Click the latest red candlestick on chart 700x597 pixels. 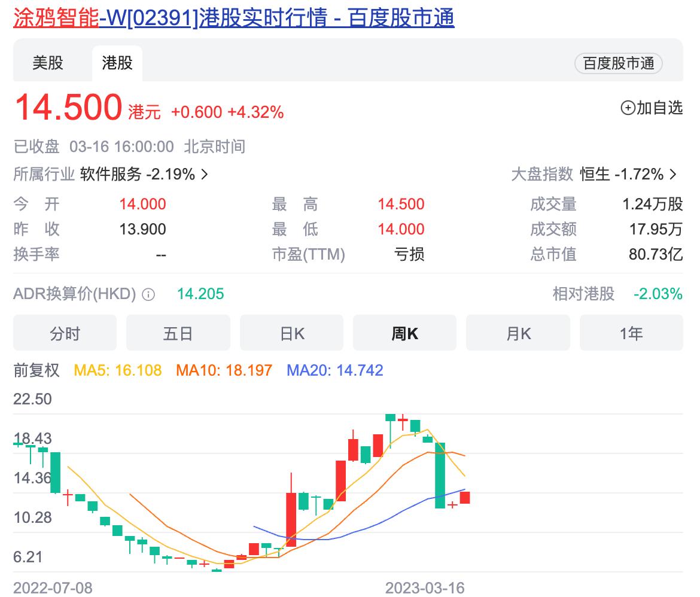point(465,498)
